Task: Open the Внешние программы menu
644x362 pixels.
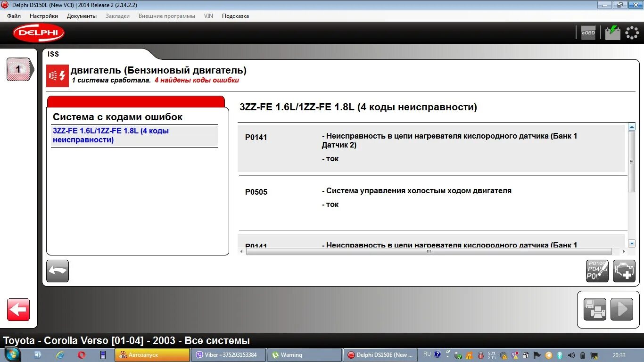Action: point(167,16)
